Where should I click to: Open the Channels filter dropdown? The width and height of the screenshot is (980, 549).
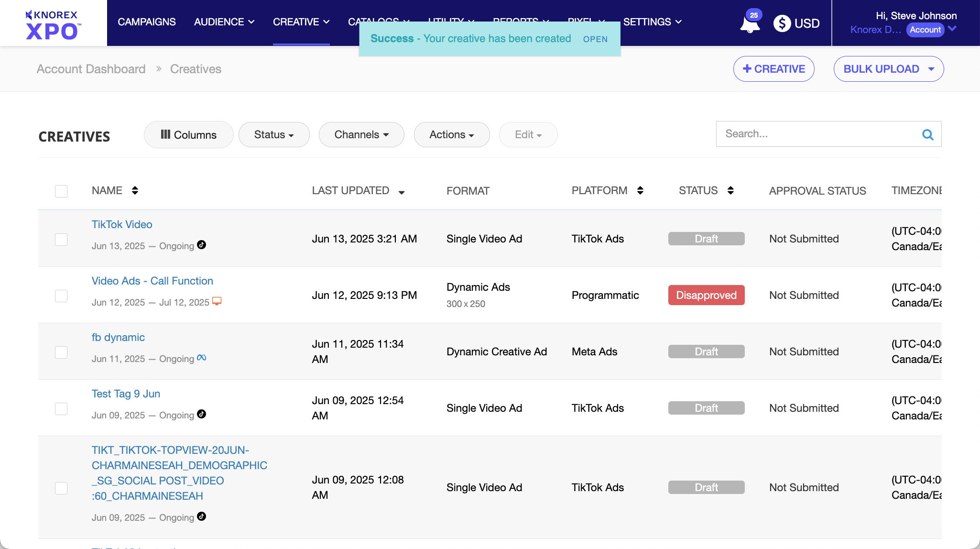click(361, 135)
